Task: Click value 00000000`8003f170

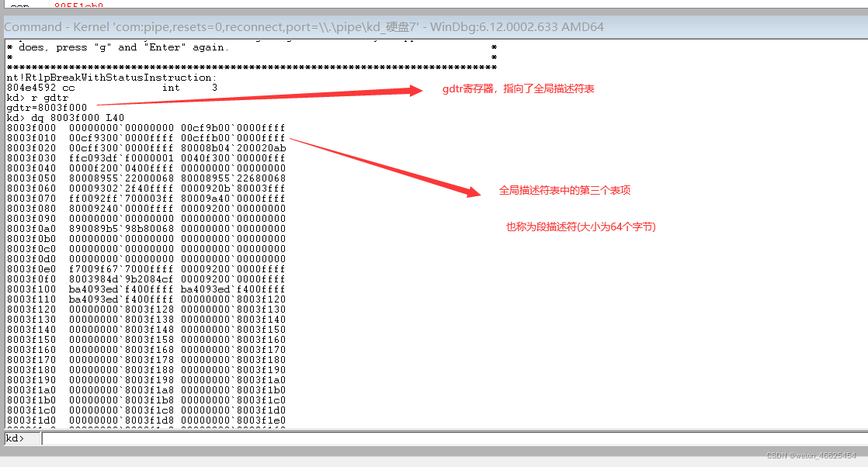Action: click(x=233, y=350)
